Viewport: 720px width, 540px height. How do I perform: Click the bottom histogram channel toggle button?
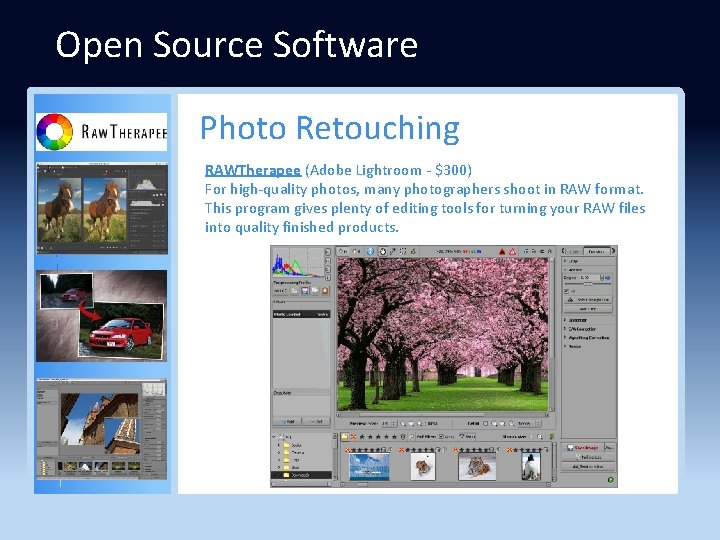tap(328, 277)
